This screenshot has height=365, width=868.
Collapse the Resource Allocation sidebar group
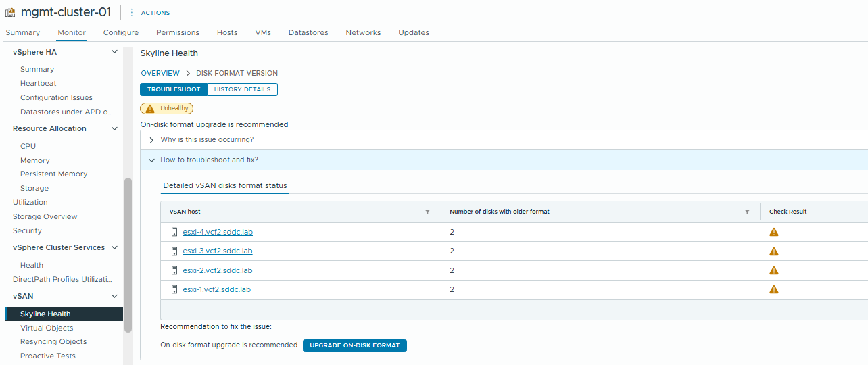pyautogui.click(x=114, y=128)
